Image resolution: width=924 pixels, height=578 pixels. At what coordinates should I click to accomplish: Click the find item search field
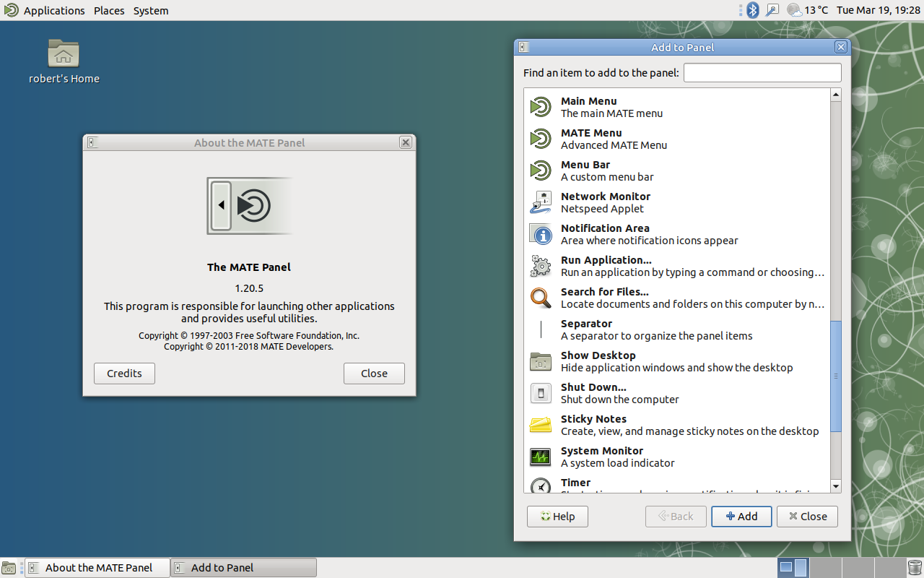point(762,73)
